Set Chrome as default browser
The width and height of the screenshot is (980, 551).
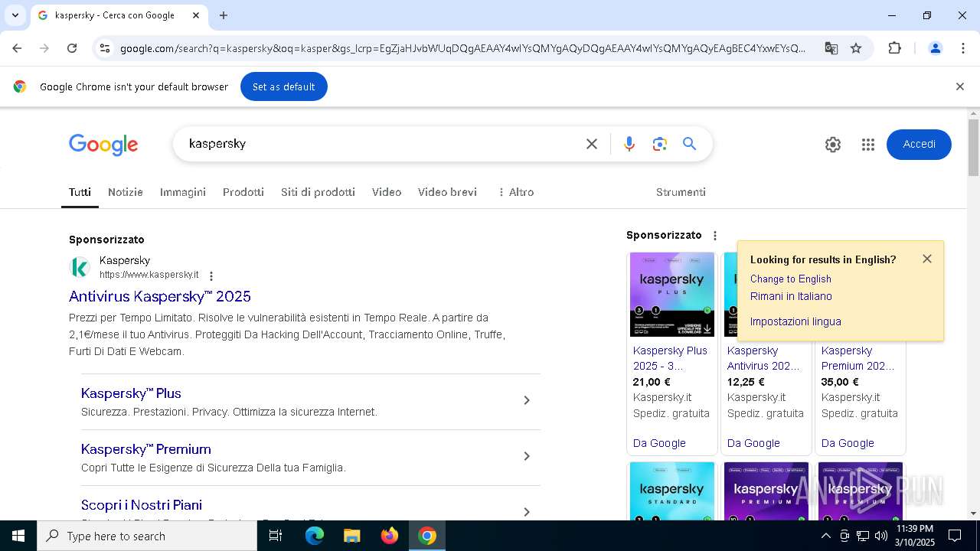coord(283,86)
